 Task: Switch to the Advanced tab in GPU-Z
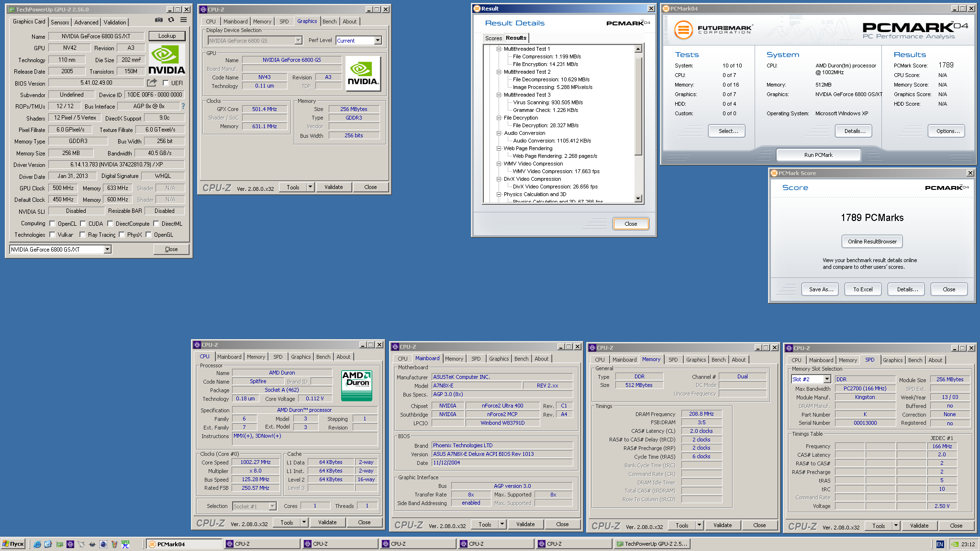coord(86,22)
